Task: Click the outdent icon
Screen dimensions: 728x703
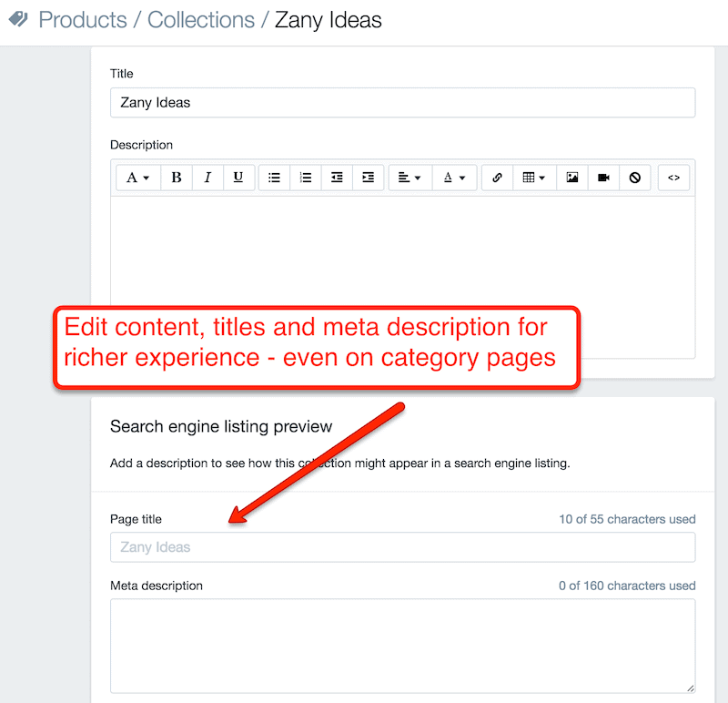Action: [337, 178]
